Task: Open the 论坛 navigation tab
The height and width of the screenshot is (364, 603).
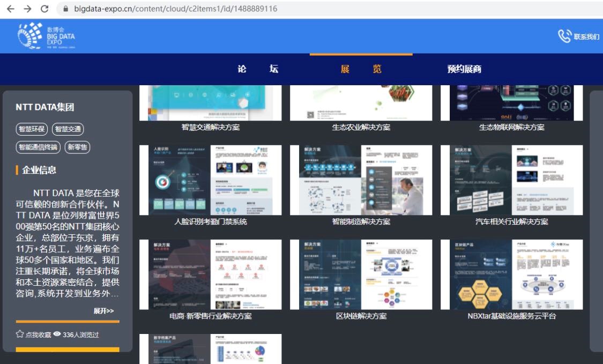Action: coord(258,69)
